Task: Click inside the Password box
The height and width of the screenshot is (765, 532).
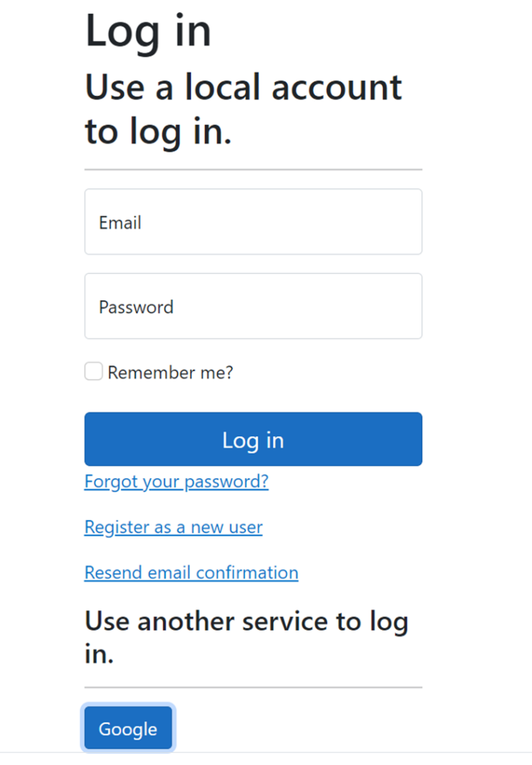Action: pos(253,306)
